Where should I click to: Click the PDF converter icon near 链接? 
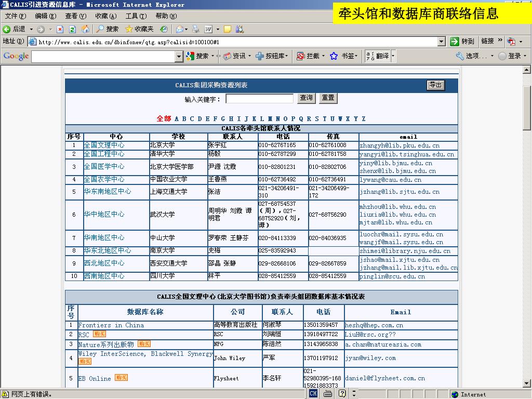pos(511,42)
